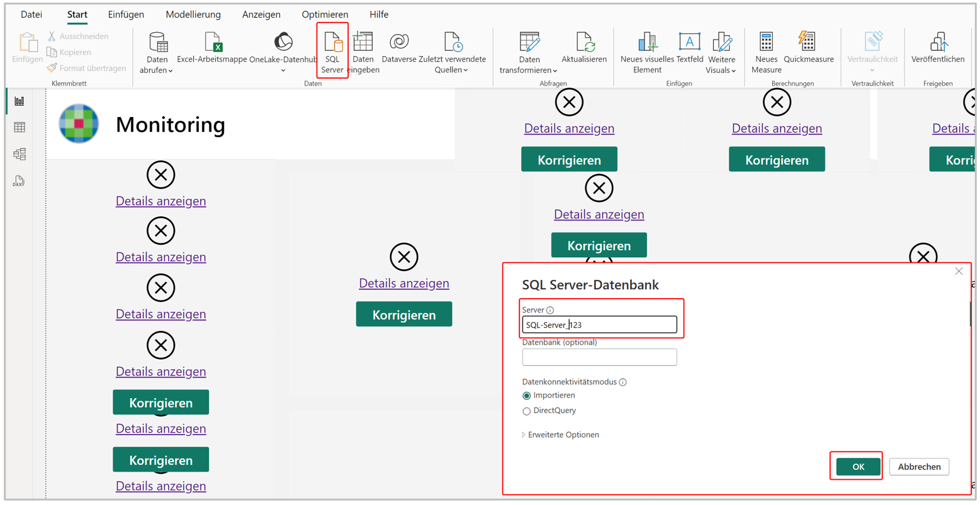The height and width of the screenshot is (505, 980).
Task: Click the info icon beside Datenkonnektivitätsmodus
Action: (622, 382)
